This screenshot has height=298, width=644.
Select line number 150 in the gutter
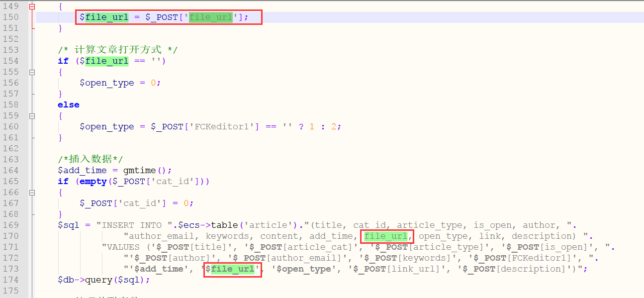[x=10, y=17]
